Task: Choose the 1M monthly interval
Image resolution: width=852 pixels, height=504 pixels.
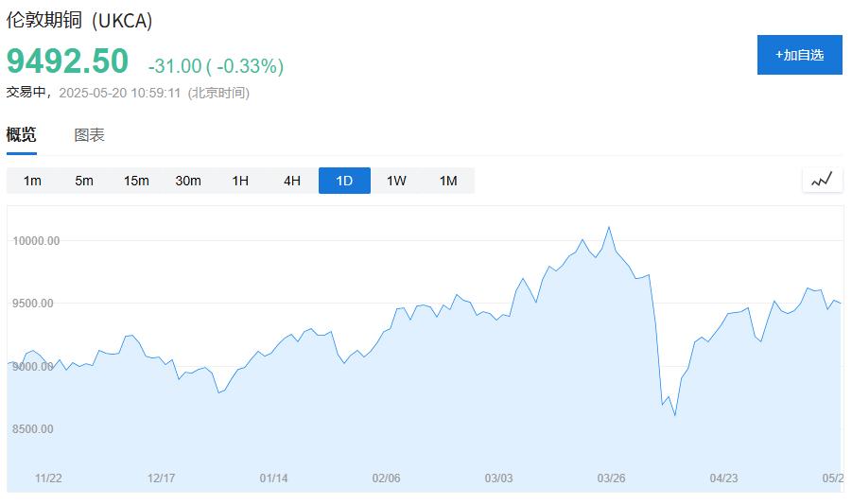Action: coord(448,181)
